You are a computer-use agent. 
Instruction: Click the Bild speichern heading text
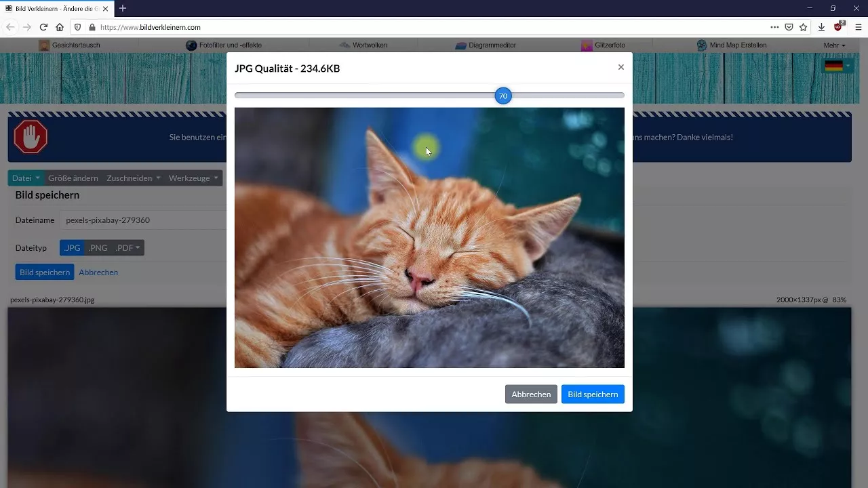tap(47, 195)
